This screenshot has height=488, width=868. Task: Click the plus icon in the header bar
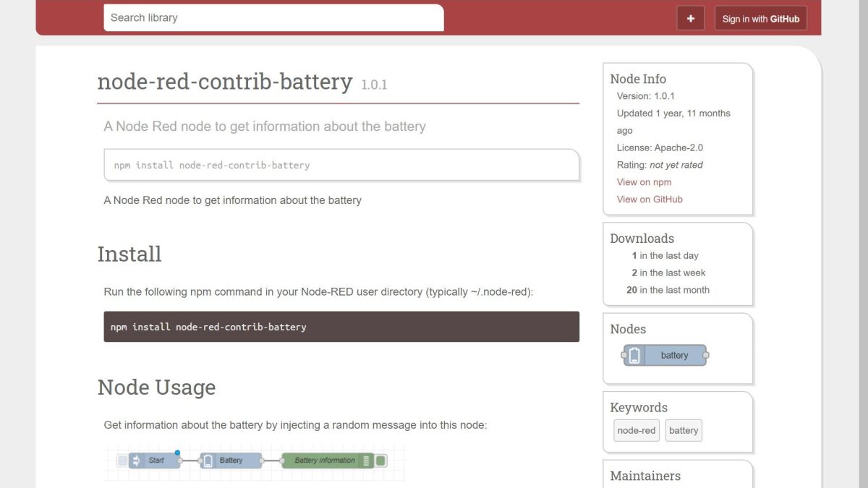click(x=690, y=17)
